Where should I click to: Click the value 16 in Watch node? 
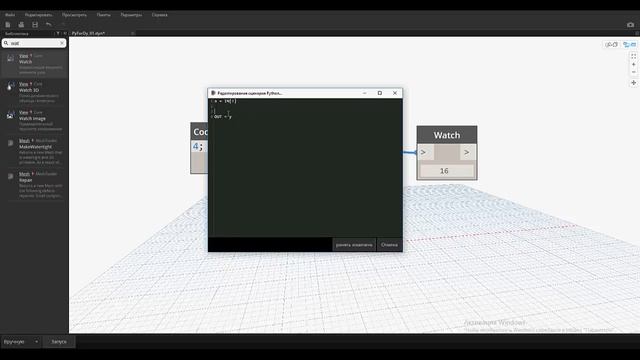click(444, 171)
